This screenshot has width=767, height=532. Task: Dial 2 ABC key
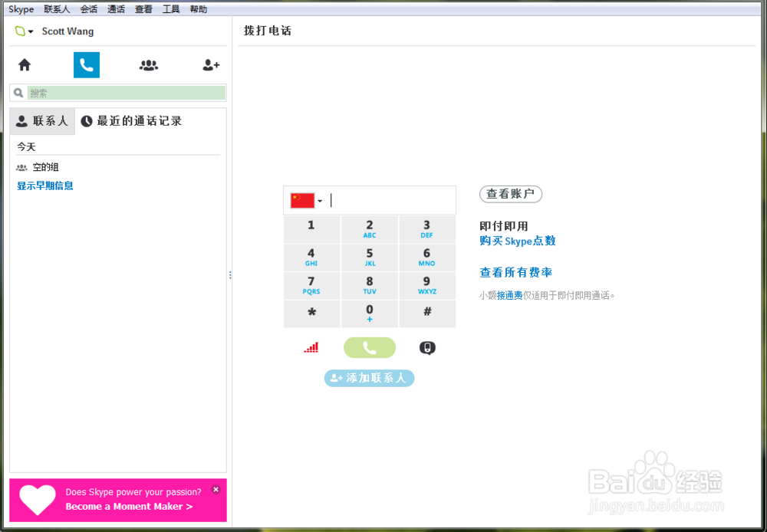370,229
